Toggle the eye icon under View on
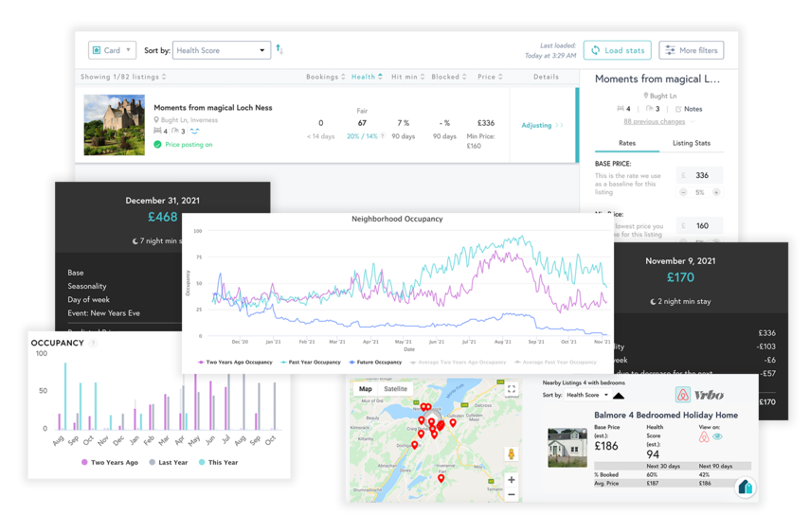The width and height of the screenshot is (810, 532). (717, 437)
